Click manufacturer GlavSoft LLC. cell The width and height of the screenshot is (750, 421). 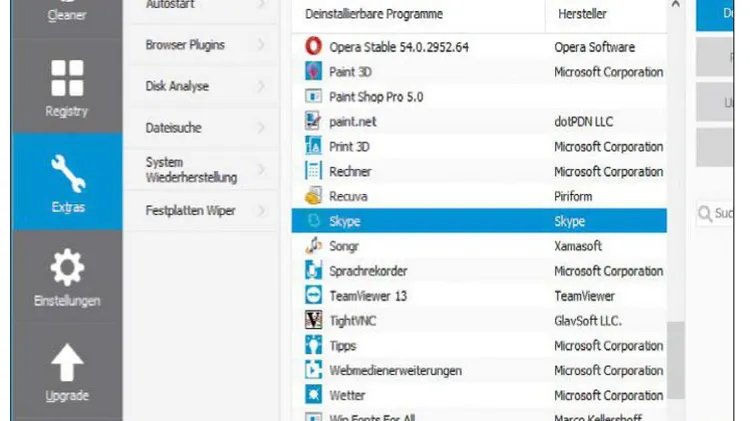tap(588, 321)
